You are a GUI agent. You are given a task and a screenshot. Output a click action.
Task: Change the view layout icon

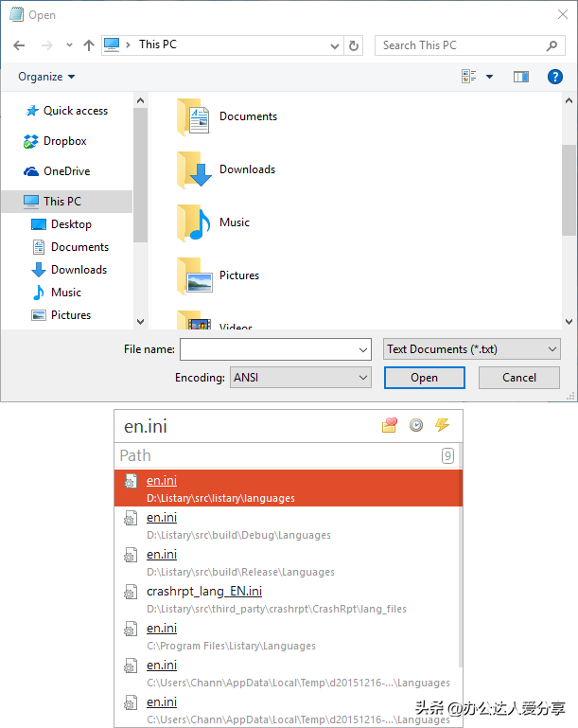click(469, 76)
